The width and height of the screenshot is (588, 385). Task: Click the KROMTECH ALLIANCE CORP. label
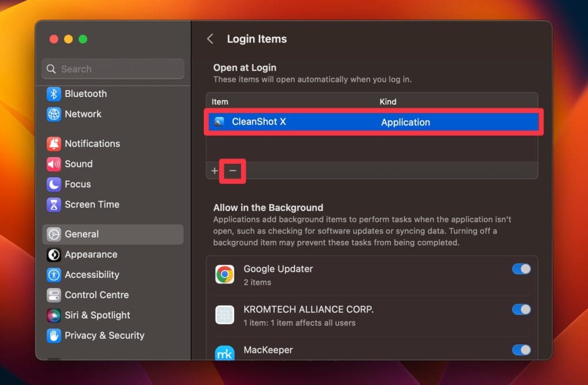pyautogui.click(x=308, y=309)
